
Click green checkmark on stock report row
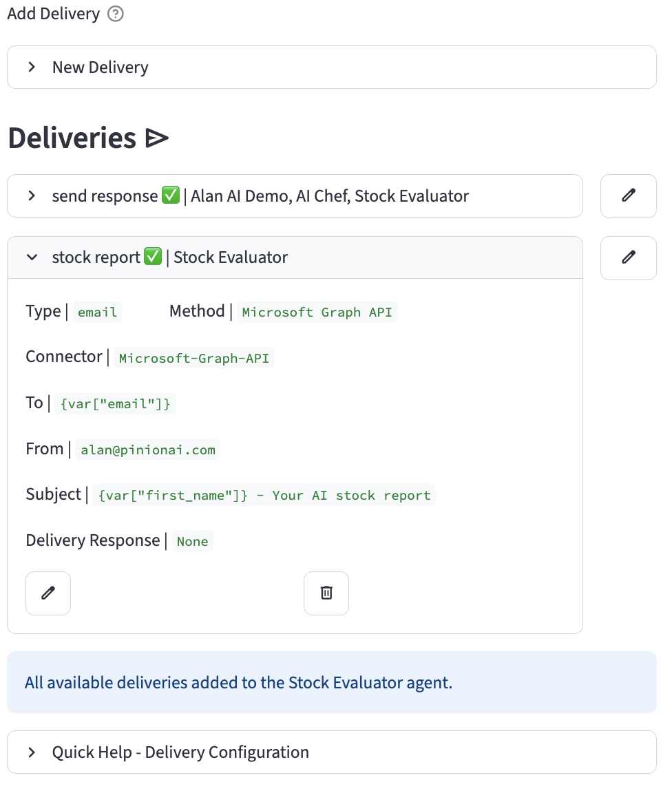tap(153, 257)
